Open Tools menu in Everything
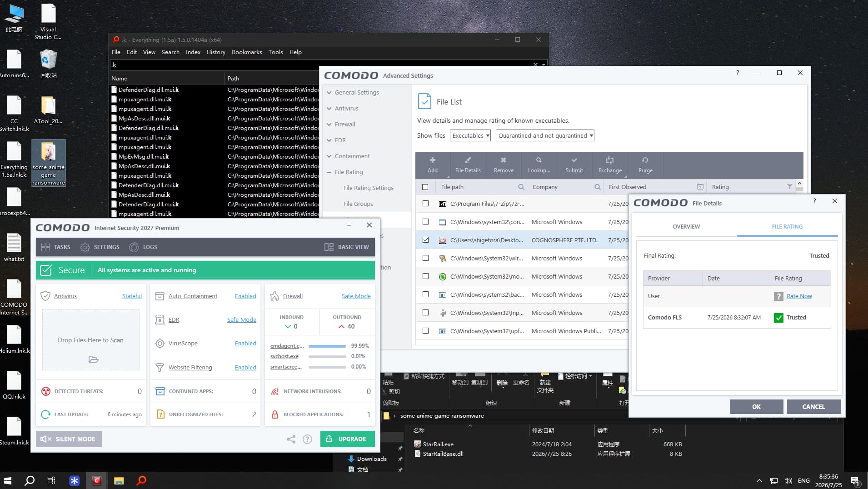 pos(275,52)
